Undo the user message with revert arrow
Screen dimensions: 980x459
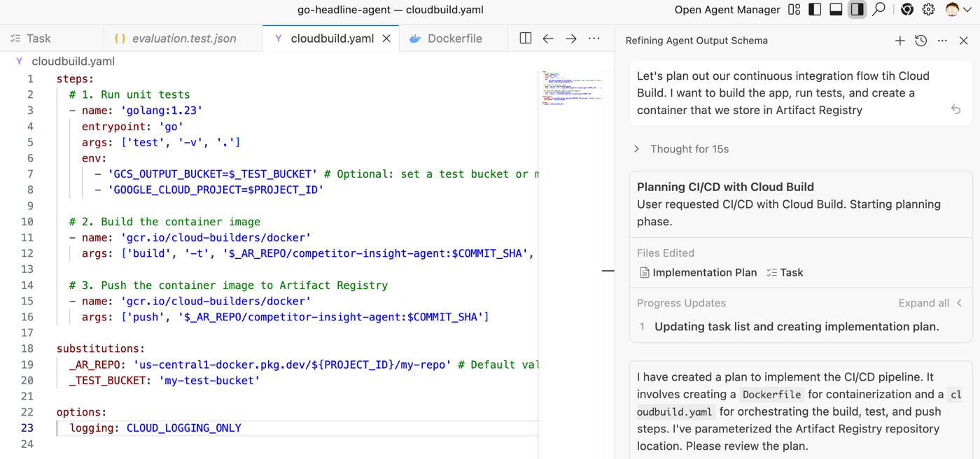(x=955, y=110)
